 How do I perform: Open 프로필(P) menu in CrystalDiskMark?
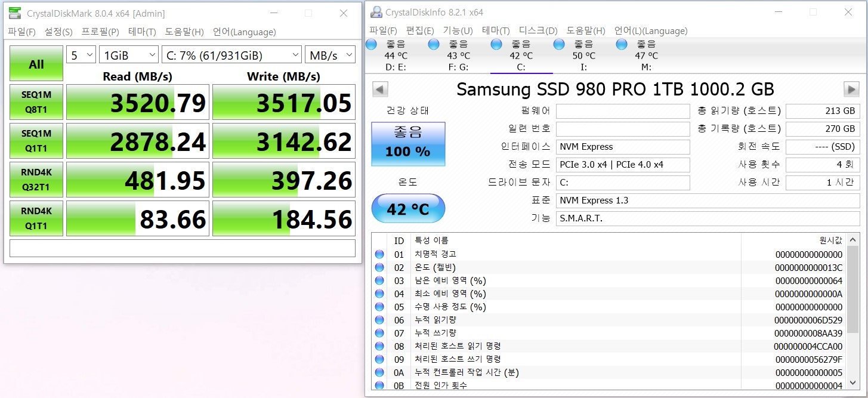(x=100, y=32)
